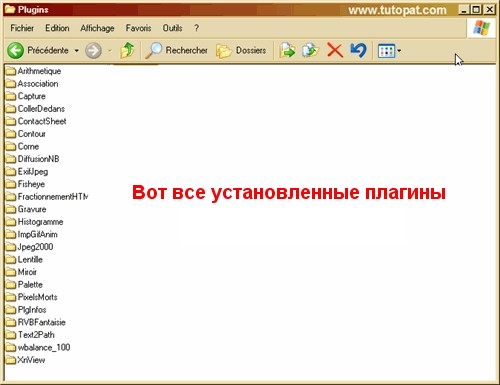This screenshot has height=385, width=500.
Task: Click the Windows flag logo
Action: pyautogui.click(x=481, y=28)
